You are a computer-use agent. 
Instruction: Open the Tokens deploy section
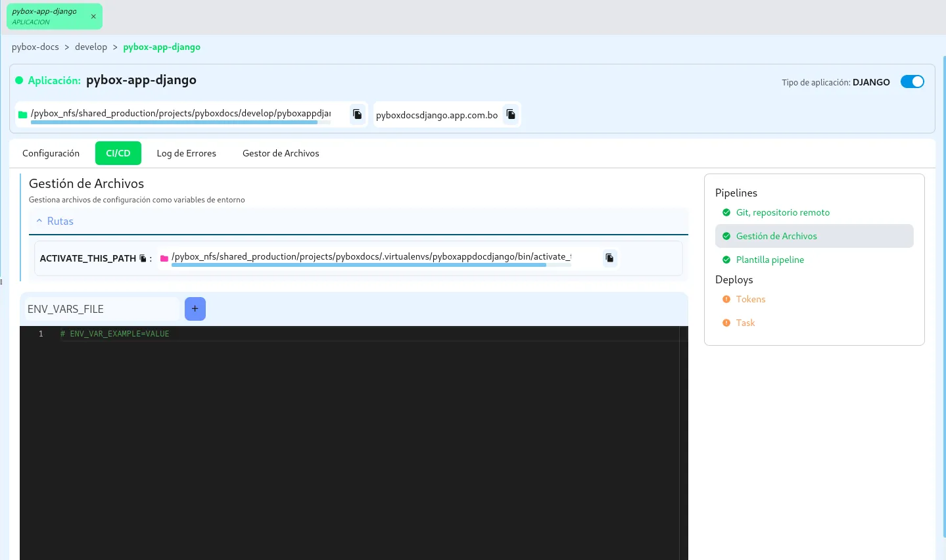pyautogui.click(x=815, y=299)
